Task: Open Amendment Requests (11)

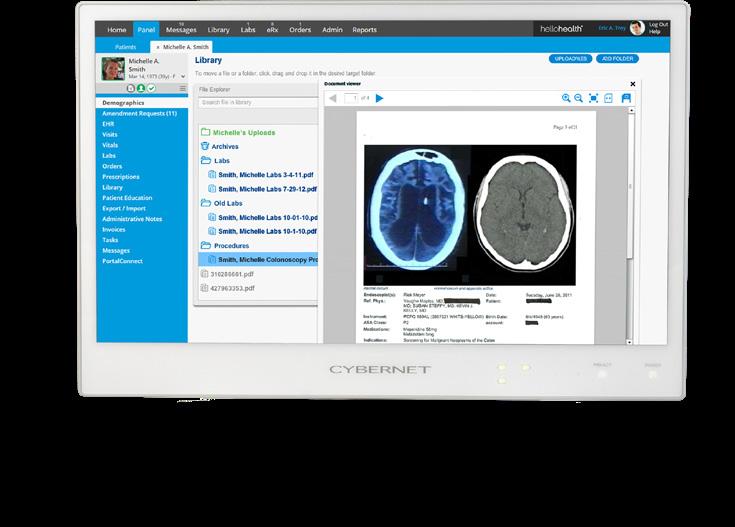Action: point(140,113)
